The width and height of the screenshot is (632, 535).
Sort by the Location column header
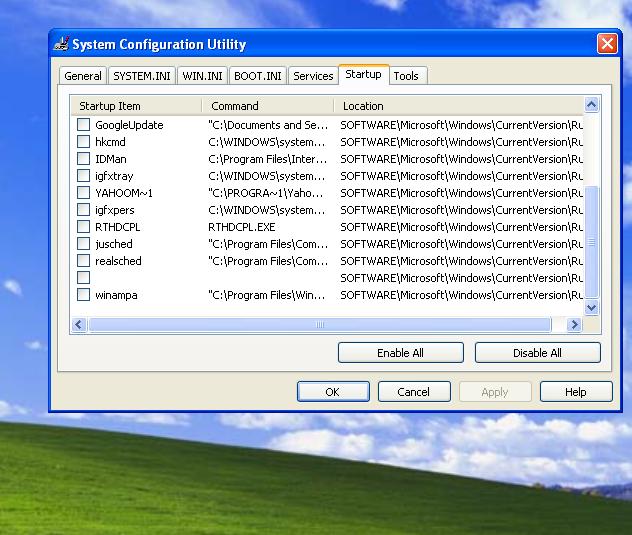(459, 106)
